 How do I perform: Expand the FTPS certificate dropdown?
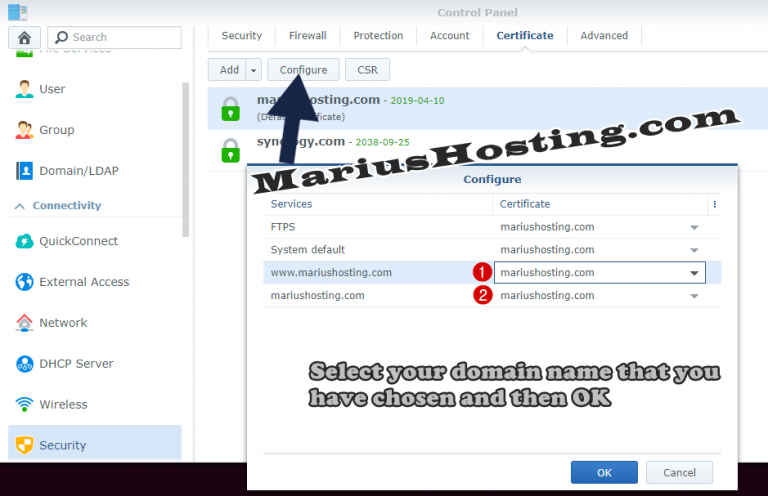[x=694, y=227]
